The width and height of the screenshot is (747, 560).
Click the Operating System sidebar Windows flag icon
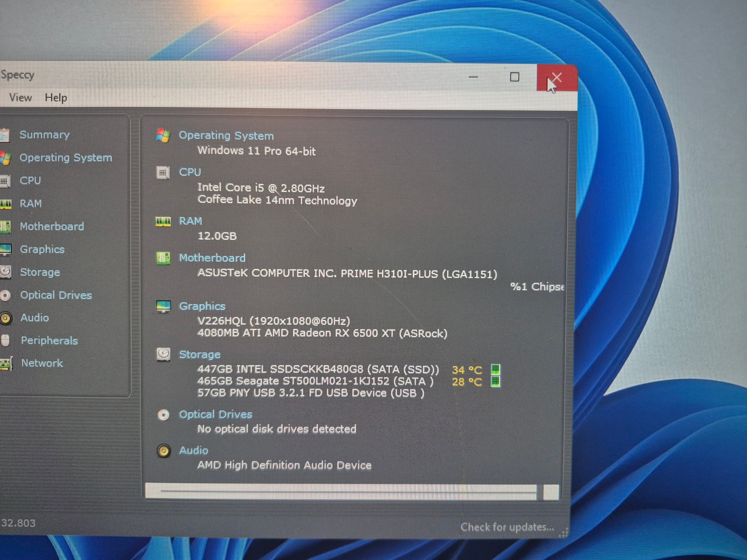click(x=5, y=158)
